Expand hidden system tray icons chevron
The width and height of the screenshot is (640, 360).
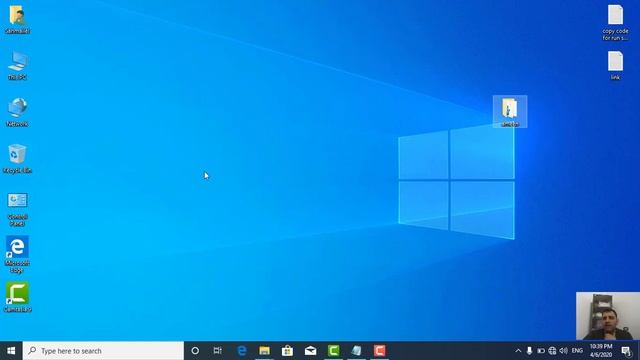(518, 351)
